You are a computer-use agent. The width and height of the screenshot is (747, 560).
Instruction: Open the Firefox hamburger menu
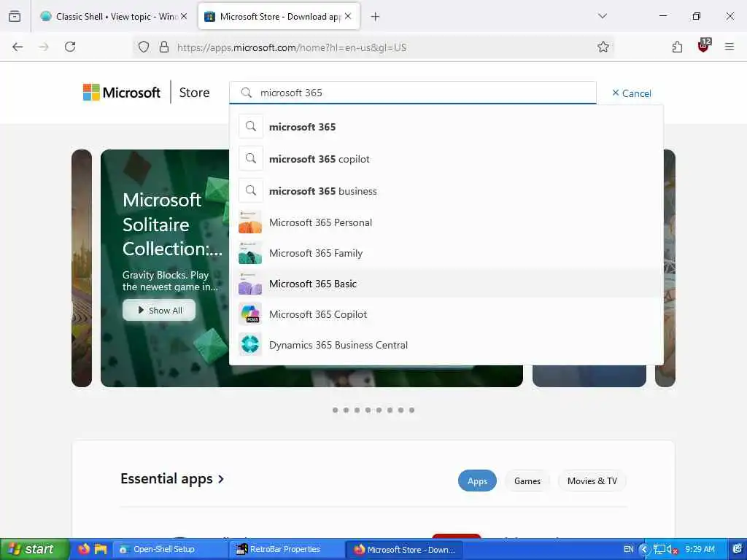[x=729, y=47]
